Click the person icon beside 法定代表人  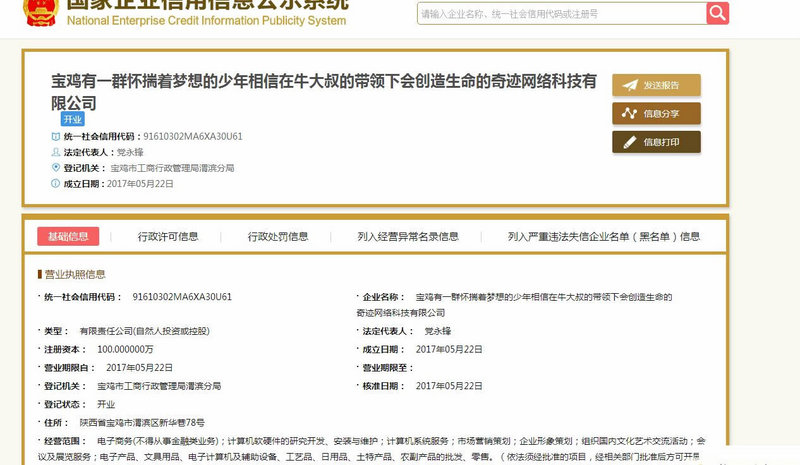coord(56,152)
